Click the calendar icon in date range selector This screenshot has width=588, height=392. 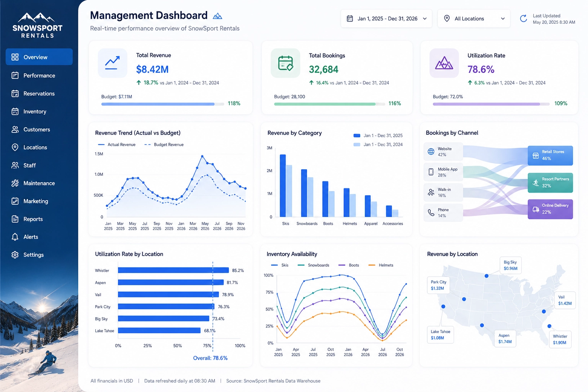pos(350,18)
